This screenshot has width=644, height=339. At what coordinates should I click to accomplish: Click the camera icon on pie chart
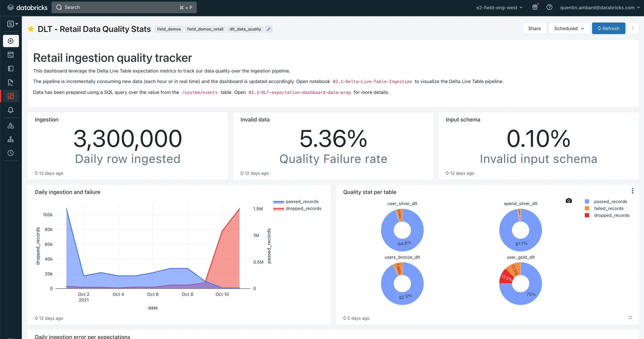click(569, 201)
